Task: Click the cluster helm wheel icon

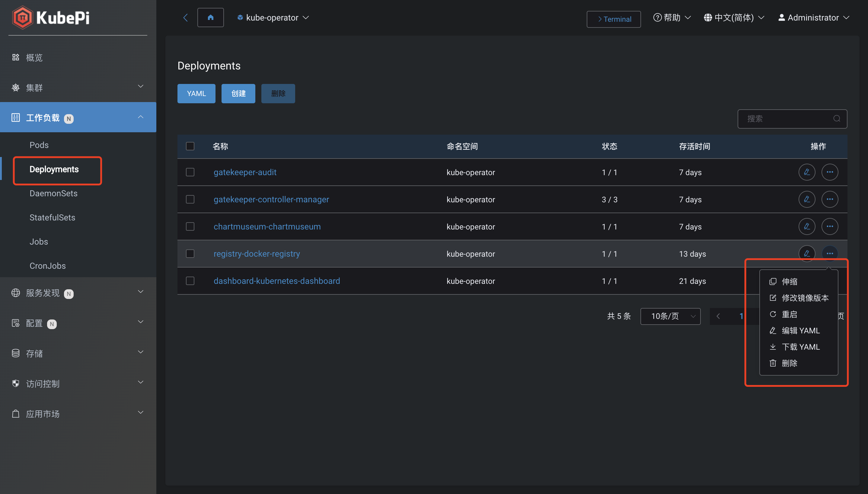Action: click(16, 88)
